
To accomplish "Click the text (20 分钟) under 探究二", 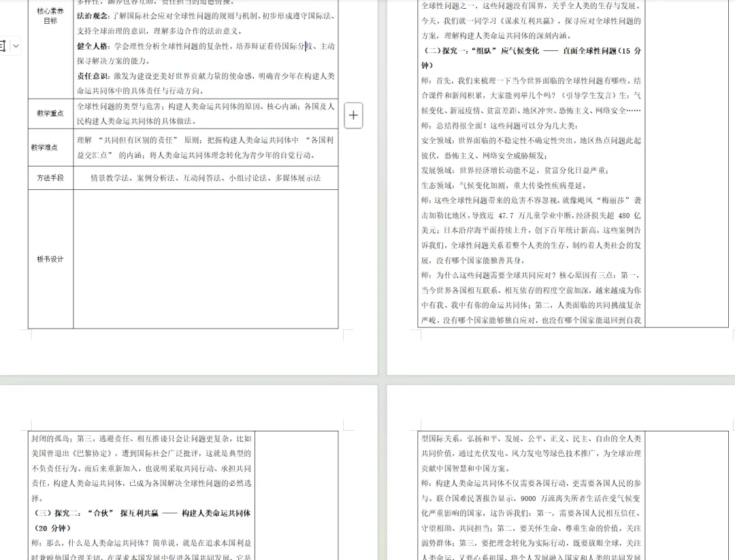I will click(x=52, y=528).
